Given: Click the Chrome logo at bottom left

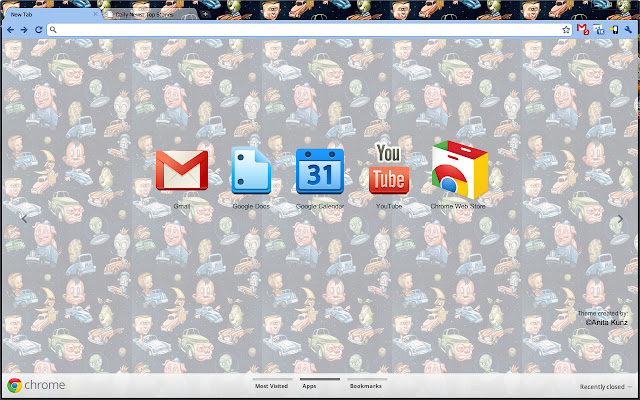Looking at the screenshot, I should pyautogui.click(x=14, y=385).
